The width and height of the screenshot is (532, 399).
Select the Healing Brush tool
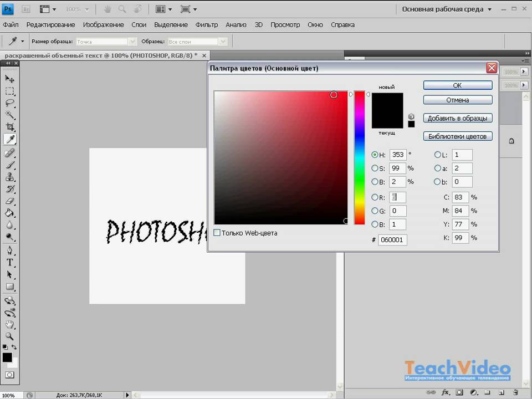tap(9, 153)
